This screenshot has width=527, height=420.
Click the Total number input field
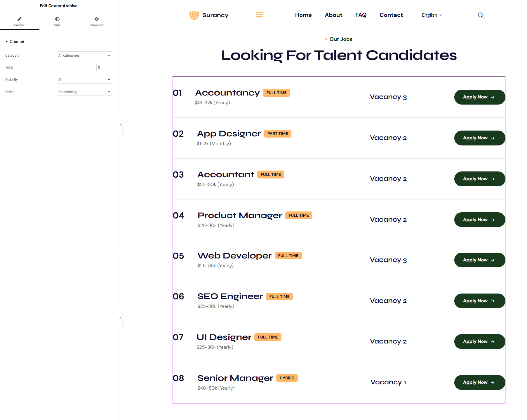point(104,67)
